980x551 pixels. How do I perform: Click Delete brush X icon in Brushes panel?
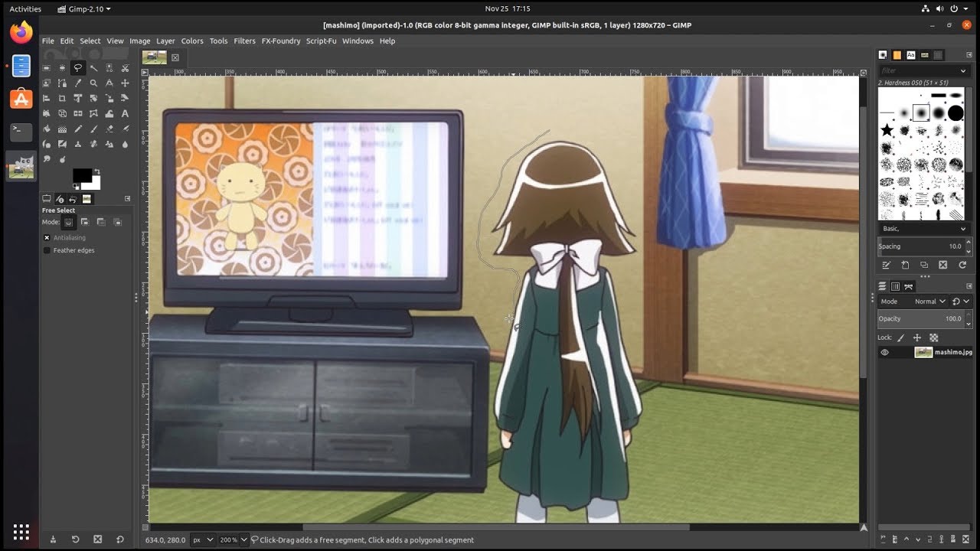click(942, 265)
